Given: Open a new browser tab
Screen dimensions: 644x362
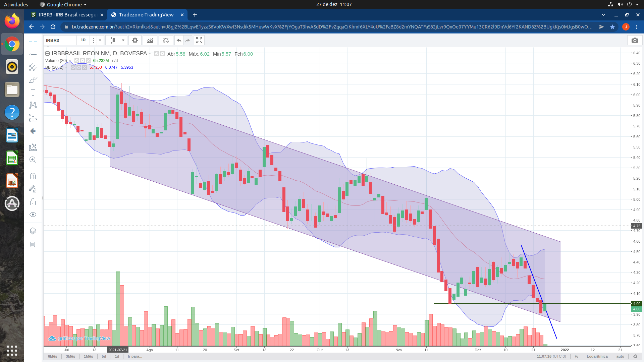Looking at the screenshot, I should point(195,15).
